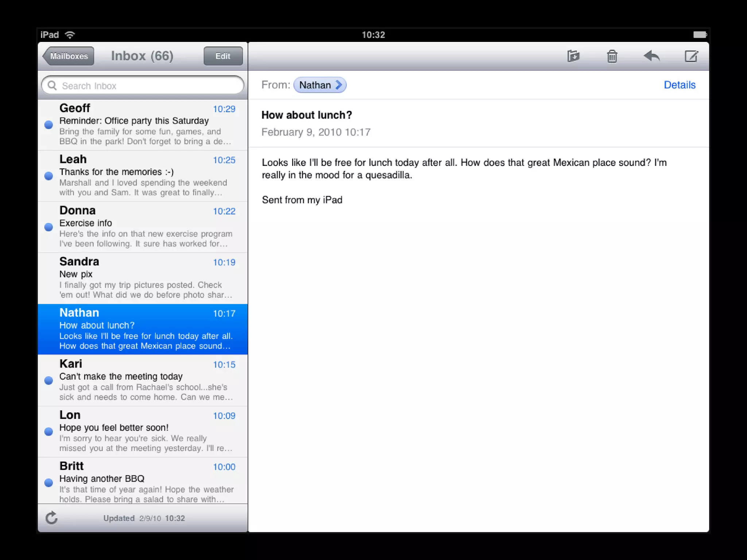Click unread blue dot on Geoff's email
This screenshot has height=560, width=747.
pos(49,125)
